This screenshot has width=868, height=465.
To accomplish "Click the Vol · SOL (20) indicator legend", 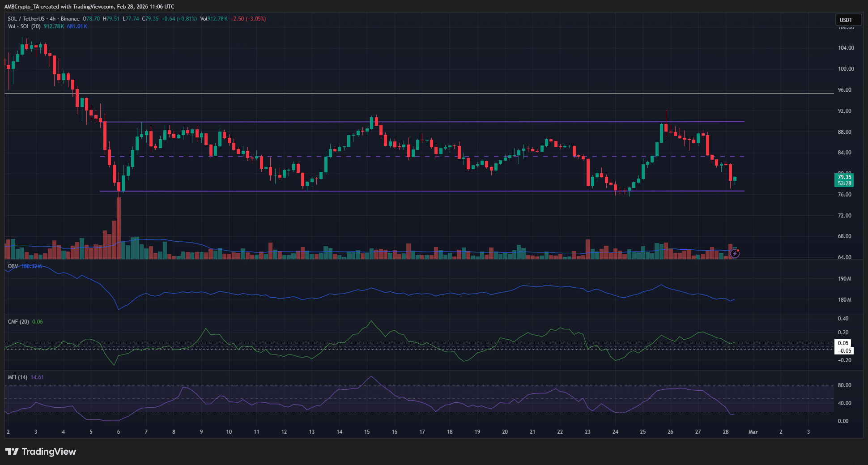I will 24,26.
